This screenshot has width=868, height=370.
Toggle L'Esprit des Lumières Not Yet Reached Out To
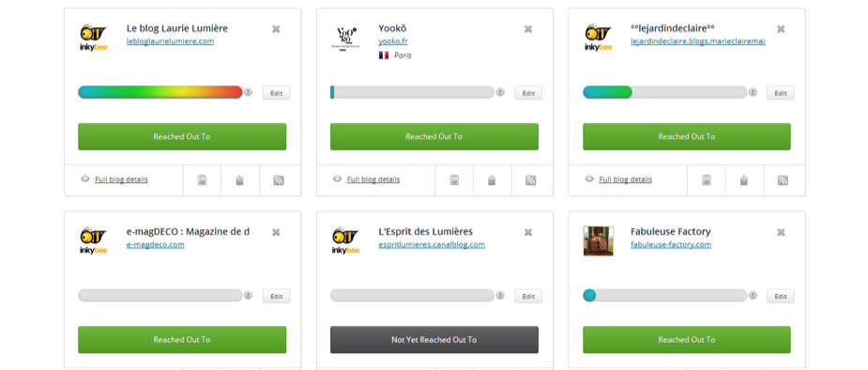point(434,340)
